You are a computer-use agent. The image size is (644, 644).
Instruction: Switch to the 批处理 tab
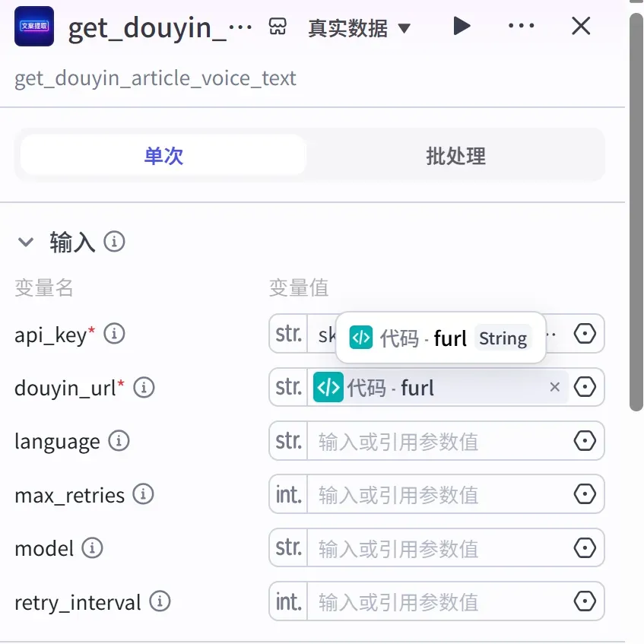pos(455,156)
